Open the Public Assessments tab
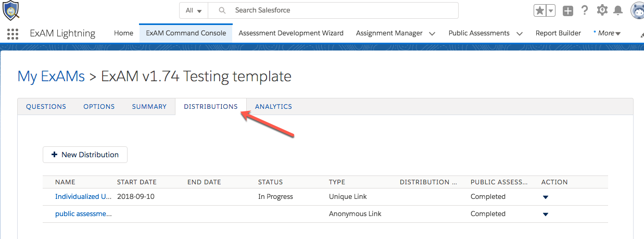The width and height of the screenshot is (644, 239). pos(479,33)
